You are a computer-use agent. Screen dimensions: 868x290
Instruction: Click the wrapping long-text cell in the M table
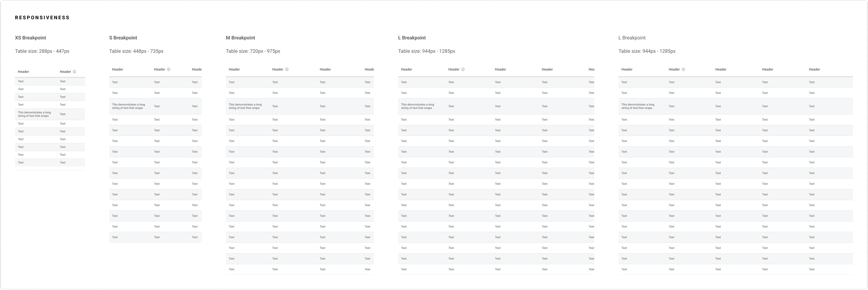click(245, 106)
